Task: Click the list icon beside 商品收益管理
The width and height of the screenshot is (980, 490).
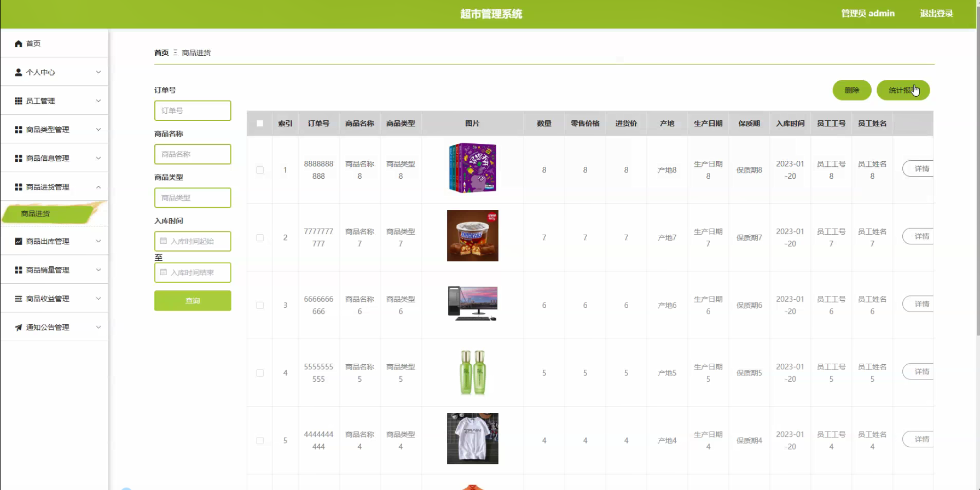Action: (18, 299)
